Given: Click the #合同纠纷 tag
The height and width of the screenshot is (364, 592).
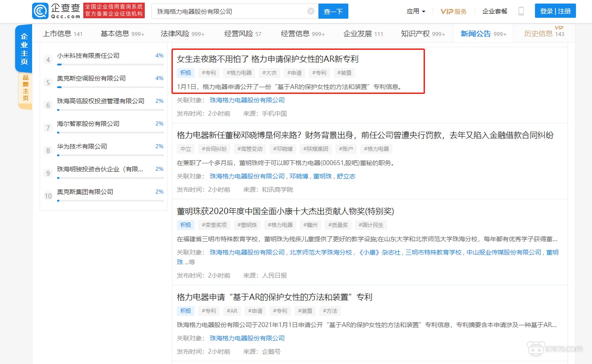Looking at the screenshot, I should pos(214,149).
